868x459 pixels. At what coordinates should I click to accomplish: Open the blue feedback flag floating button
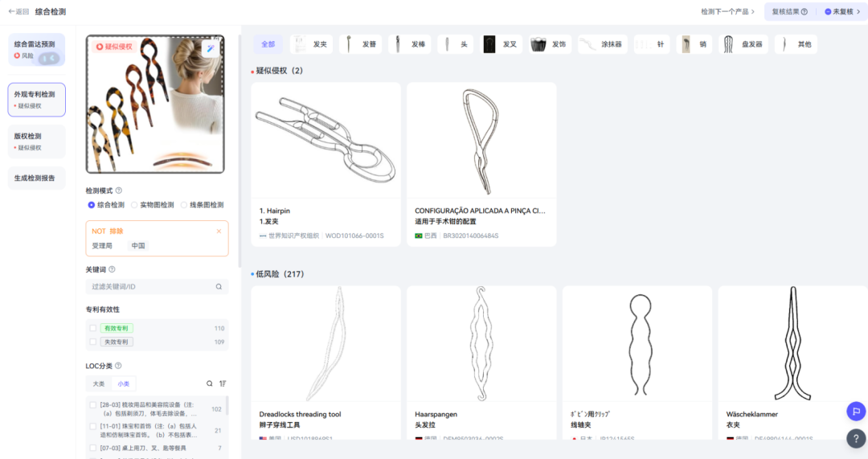tap(856, 412)
